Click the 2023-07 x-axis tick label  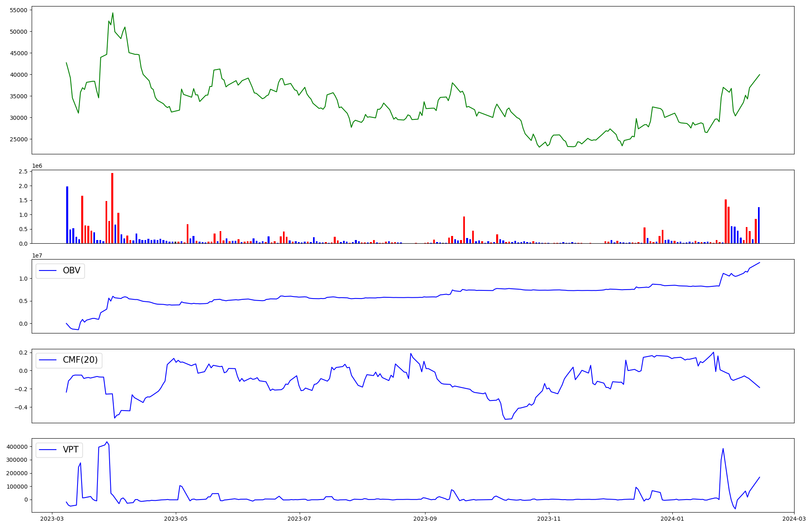tap(300, 518)
